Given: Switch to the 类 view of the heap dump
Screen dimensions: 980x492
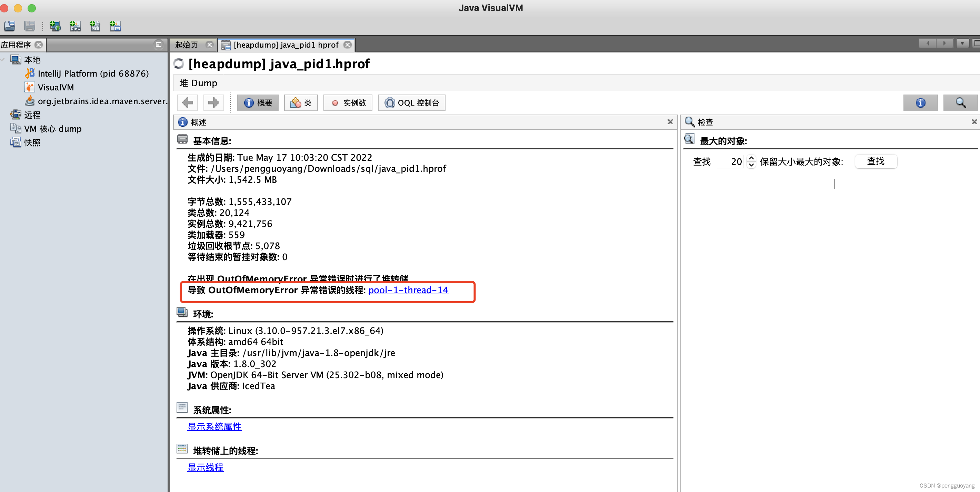Looking at the screenshot, I should coord(301,103).
